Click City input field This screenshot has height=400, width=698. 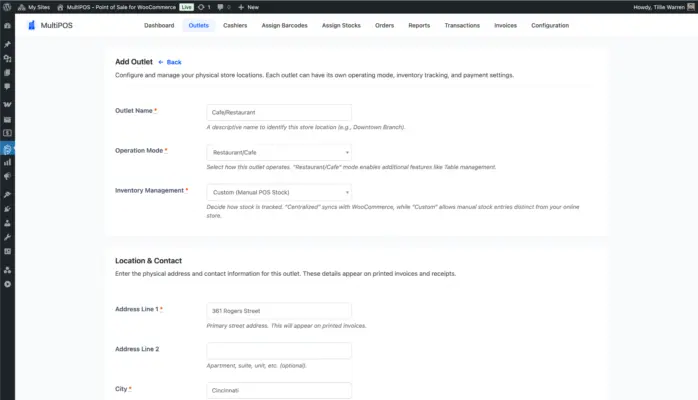click(x=279, y=390)
